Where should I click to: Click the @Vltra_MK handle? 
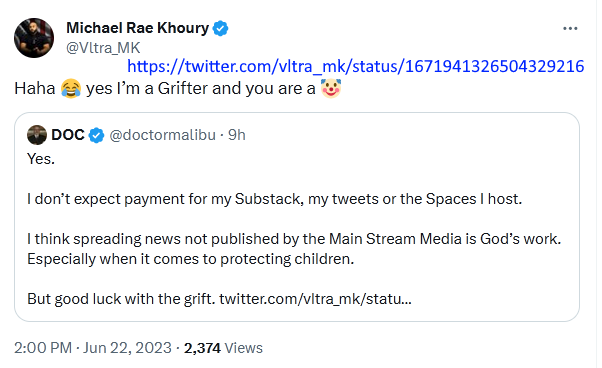coord(103,48)
